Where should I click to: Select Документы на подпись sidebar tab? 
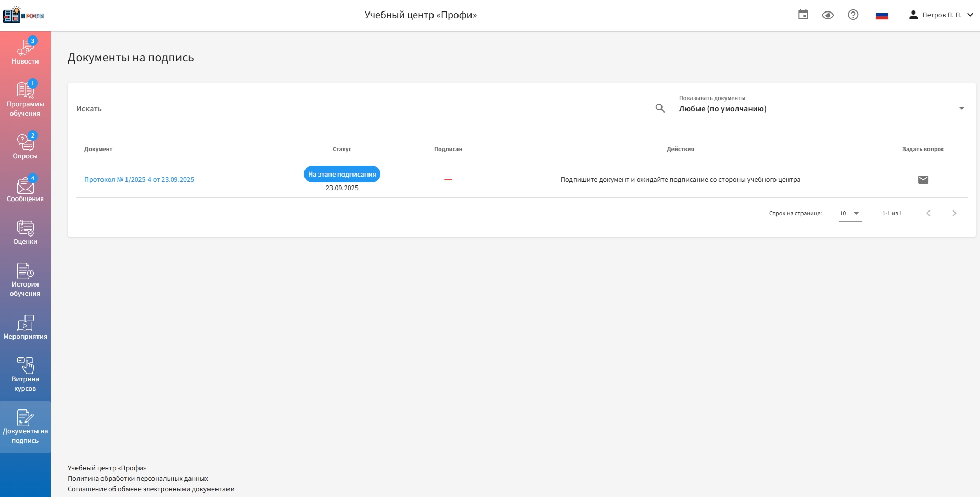25,427
